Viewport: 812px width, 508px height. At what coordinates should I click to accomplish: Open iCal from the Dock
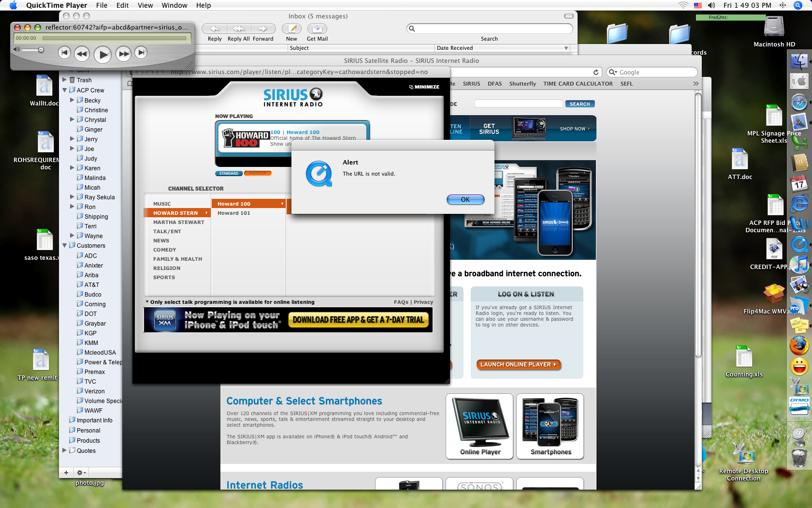point(799,183)
